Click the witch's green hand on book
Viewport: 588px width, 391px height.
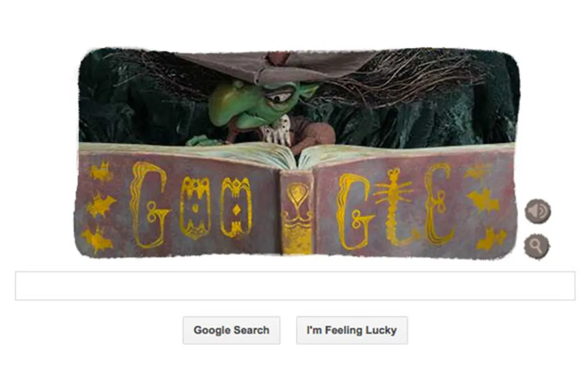coord(204,141)
